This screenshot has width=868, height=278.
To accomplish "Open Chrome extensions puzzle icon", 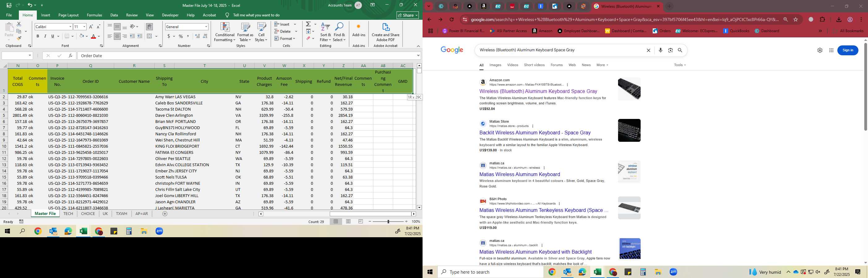I will tap(823, 19).
